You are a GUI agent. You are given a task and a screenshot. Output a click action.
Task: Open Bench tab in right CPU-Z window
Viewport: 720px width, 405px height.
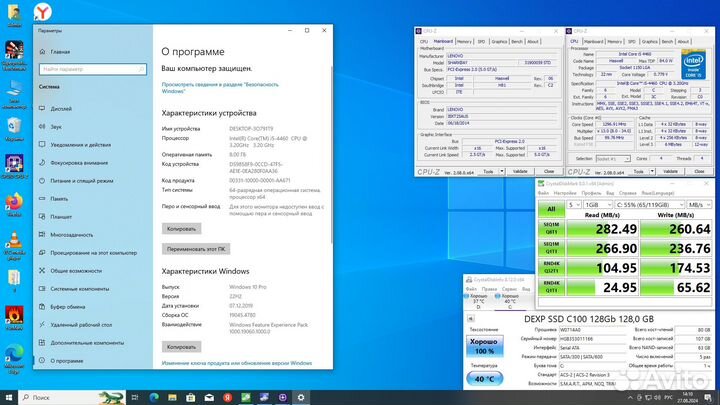(667, 41)
